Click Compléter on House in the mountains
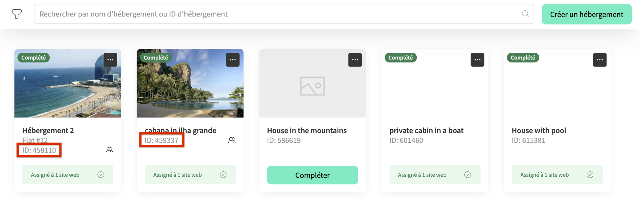 [x=312, y=175]
